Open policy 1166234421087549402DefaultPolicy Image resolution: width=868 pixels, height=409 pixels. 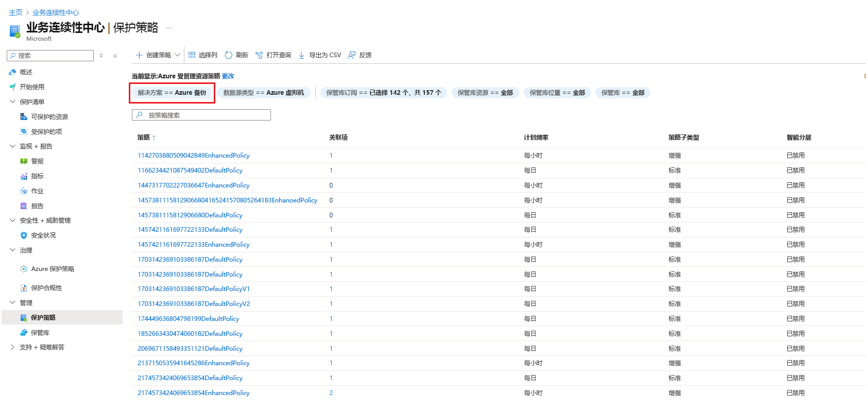[190, 171]
